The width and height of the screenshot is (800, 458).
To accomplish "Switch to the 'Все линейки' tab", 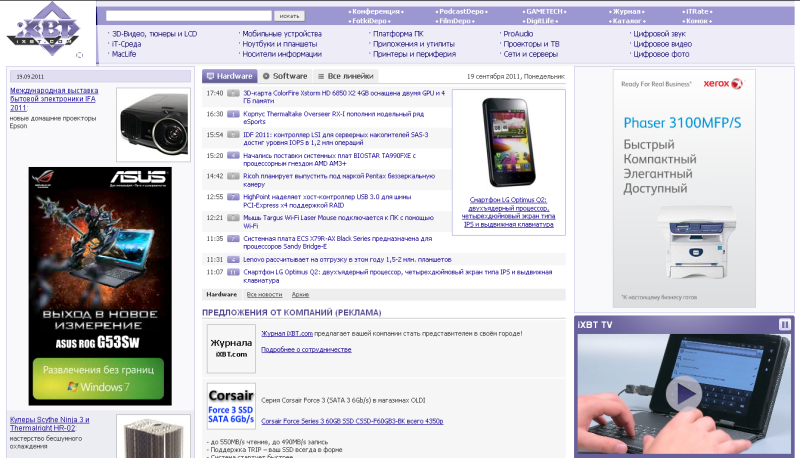I will click(345, 76).
